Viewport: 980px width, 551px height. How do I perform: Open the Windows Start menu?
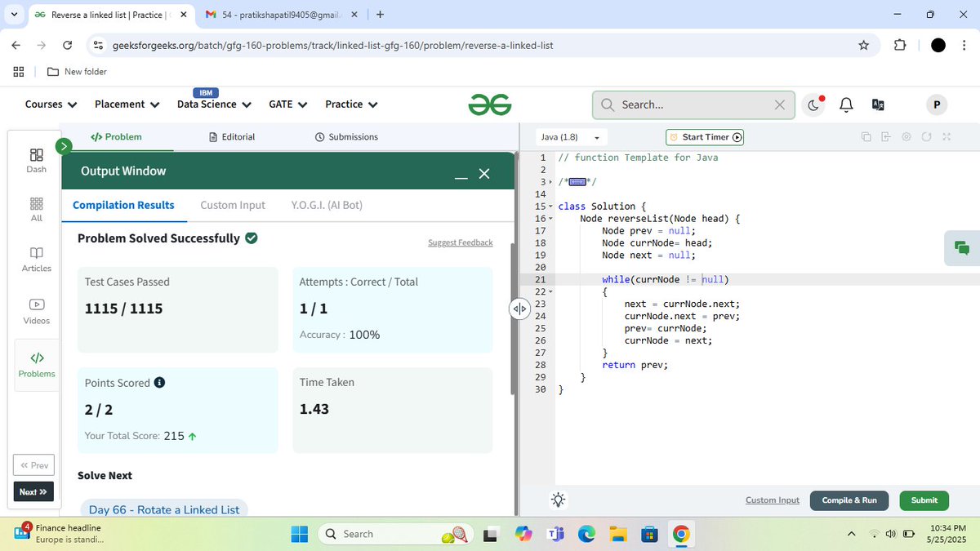tap(300, 534)
